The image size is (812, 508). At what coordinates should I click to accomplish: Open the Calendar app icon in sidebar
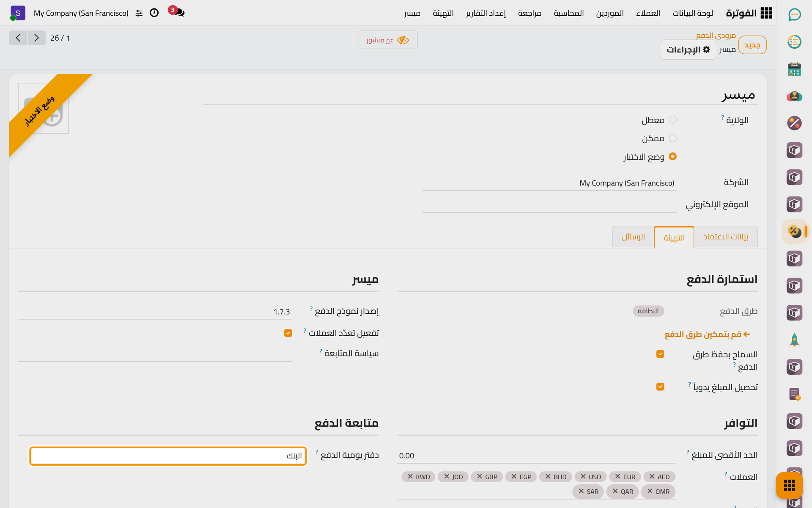[794, 69]
